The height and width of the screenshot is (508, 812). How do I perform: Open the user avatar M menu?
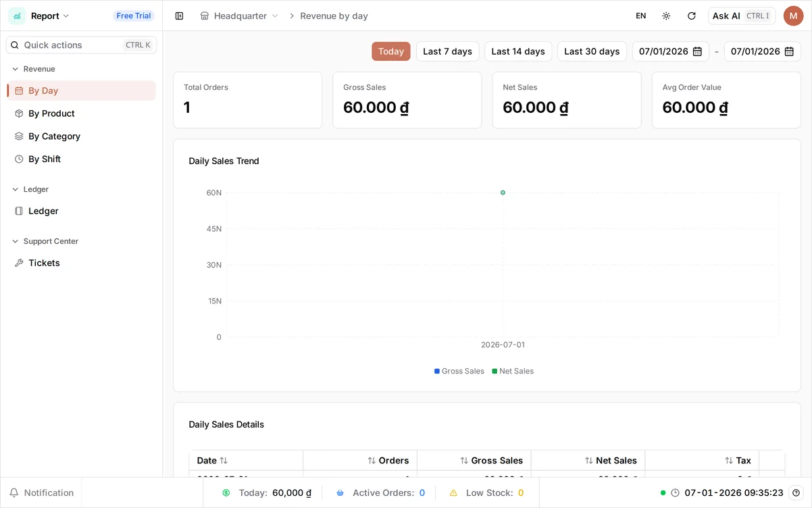pos(793,16)
